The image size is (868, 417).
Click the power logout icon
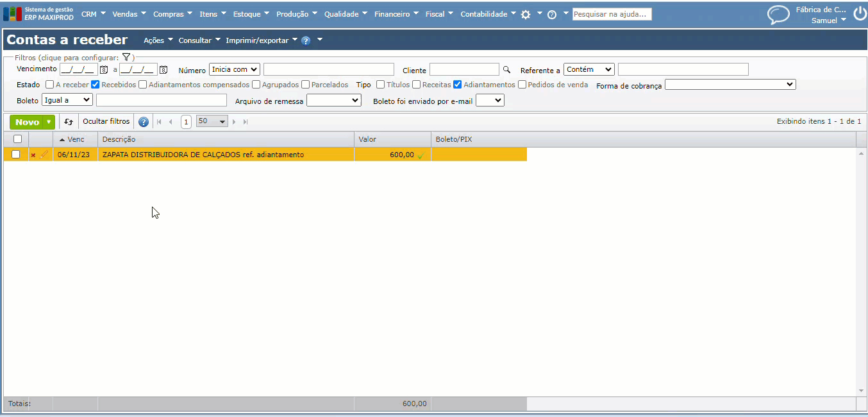click(x=859, y=14)
